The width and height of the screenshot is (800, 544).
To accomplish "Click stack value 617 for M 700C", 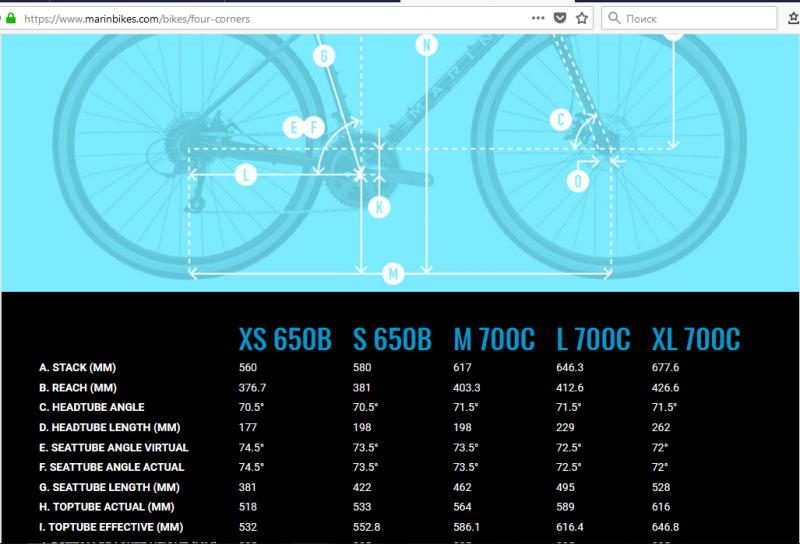I will click(462, 367).
